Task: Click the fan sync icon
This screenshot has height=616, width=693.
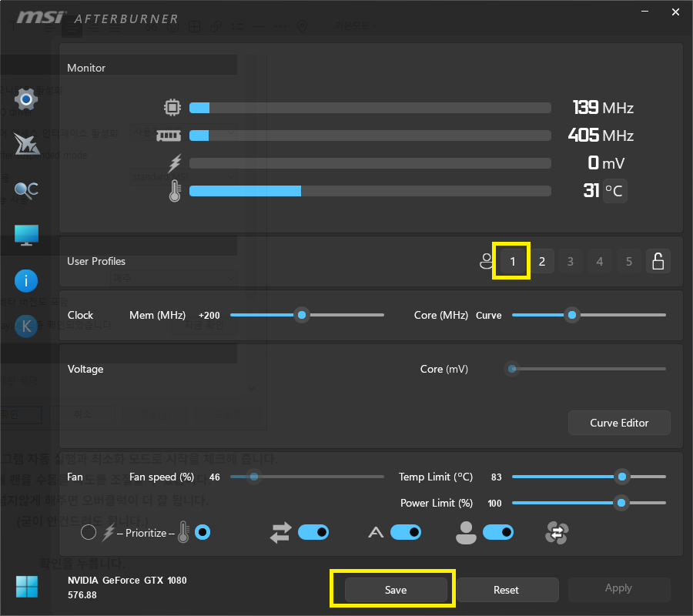Action: (557, 533)
